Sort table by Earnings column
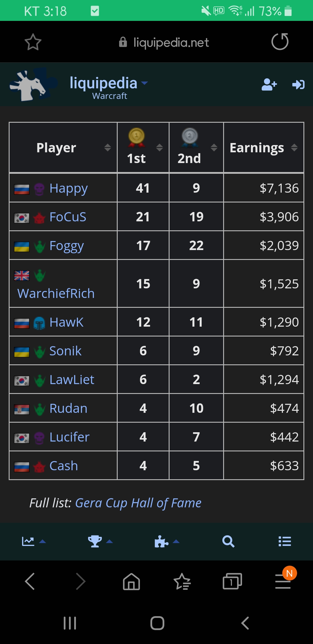Image resolution: width=313 pixels, height=644 pixels. point(294,147)
